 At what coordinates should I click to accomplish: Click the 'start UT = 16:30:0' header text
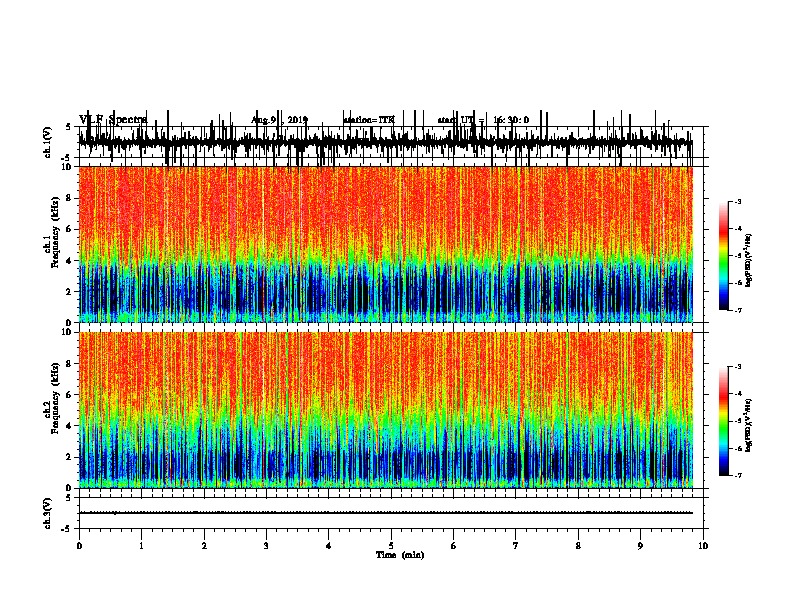click(x=483, y=120)
